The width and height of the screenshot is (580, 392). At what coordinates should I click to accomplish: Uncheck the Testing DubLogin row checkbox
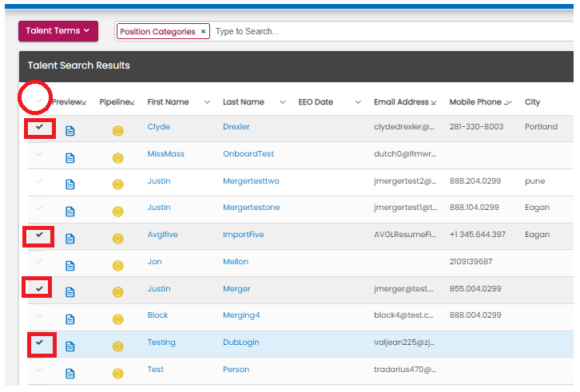click(x=39, y=342)
